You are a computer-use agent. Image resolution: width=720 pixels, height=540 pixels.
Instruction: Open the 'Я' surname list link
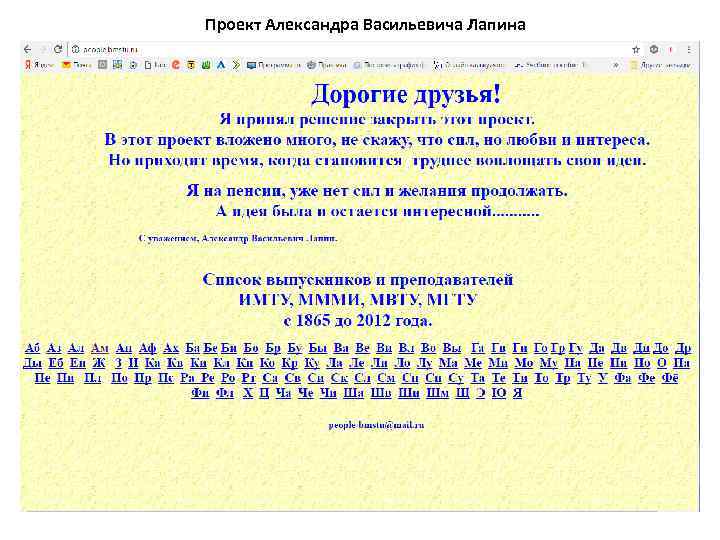tap(518, 393)
